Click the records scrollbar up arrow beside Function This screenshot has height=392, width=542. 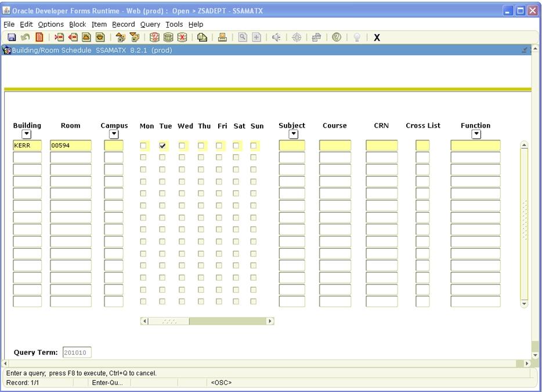pyautogui.click(x=524, y=146)
